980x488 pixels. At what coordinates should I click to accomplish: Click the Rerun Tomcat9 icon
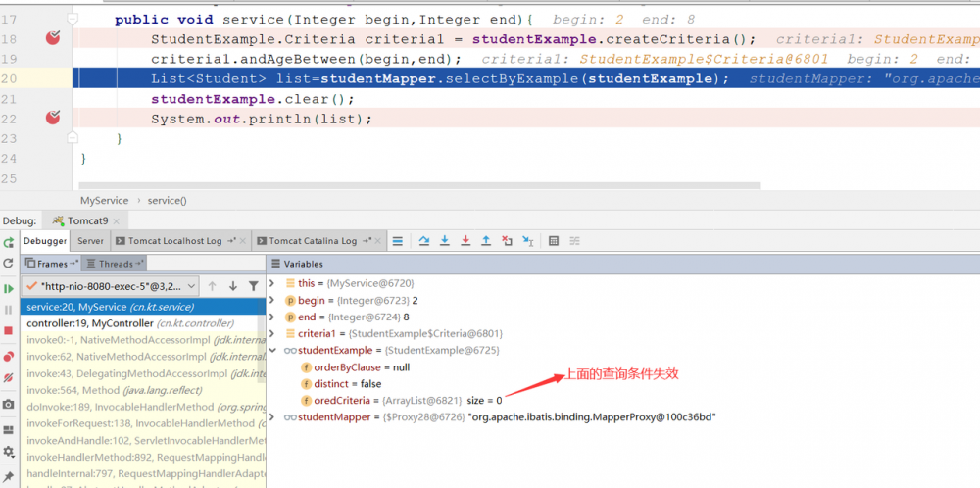(8, 242)
